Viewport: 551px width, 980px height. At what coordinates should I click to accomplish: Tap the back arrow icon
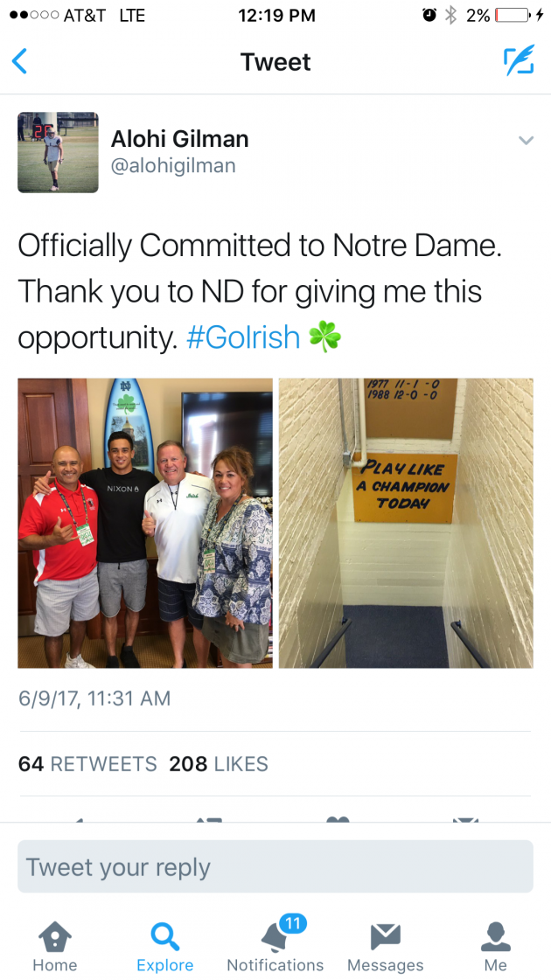(20, 61)
